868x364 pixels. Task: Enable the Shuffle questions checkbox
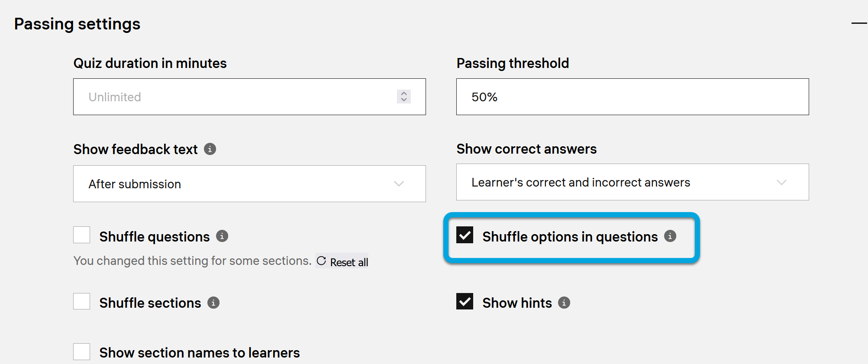point(82,235)
